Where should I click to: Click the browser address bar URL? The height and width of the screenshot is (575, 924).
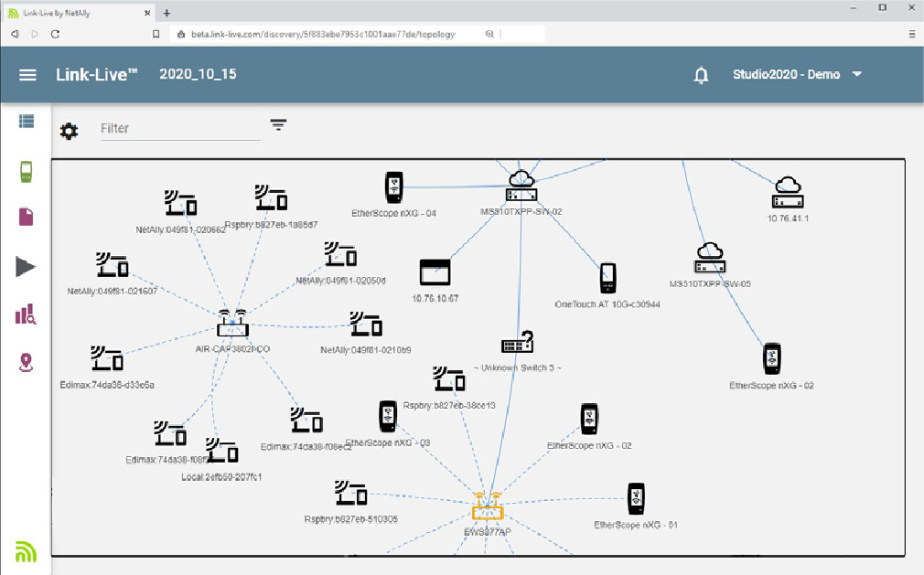coord(323,34)
